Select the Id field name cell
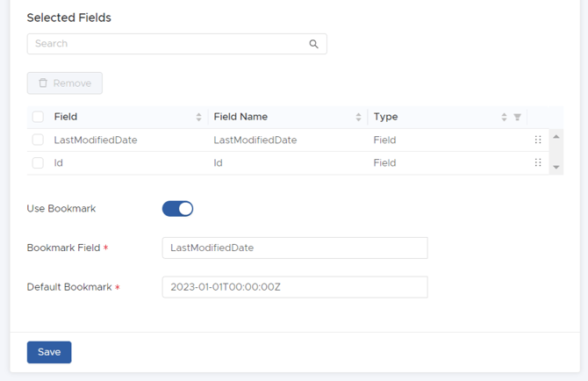Screen dimensions: 588x381 pos(219,162)
